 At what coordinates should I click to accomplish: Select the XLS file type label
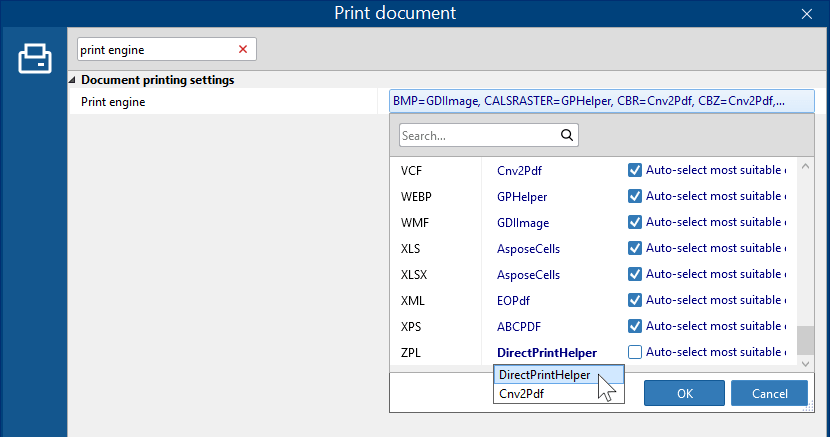[x=410, y=249]
